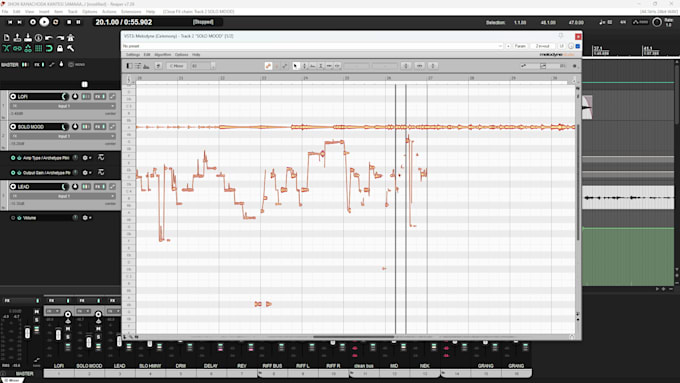The image size is (680, 383).
Task: Toggle item grouping toolbar icon
Action: (17, 49)
